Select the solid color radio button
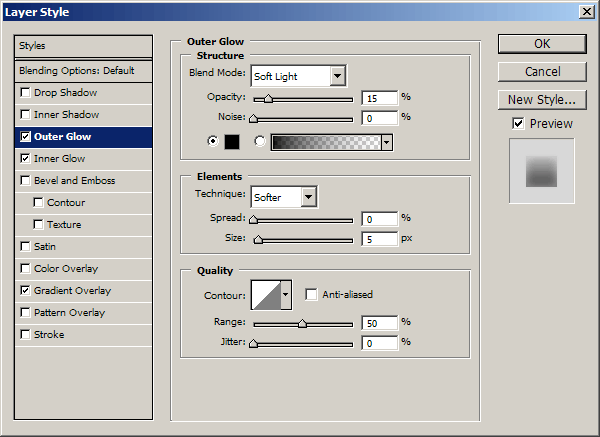This screenshot has height=437, width=600. pyautogui.click(x=211, y=142)
